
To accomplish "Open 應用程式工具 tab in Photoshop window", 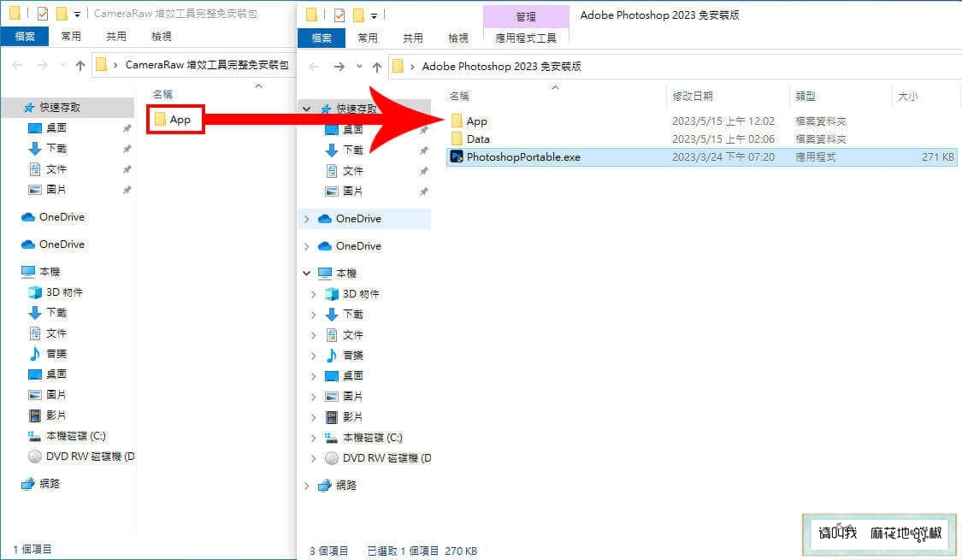I will click(526, 38).
